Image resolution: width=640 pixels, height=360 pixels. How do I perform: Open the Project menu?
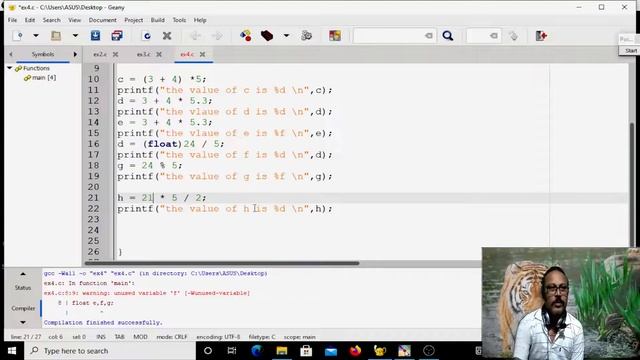click(133, 20)
